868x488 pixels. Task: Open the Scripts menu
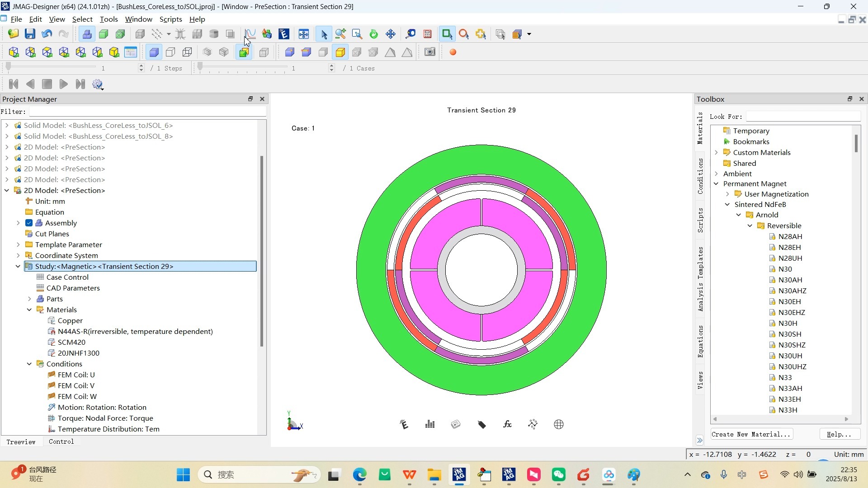(170, 19)
